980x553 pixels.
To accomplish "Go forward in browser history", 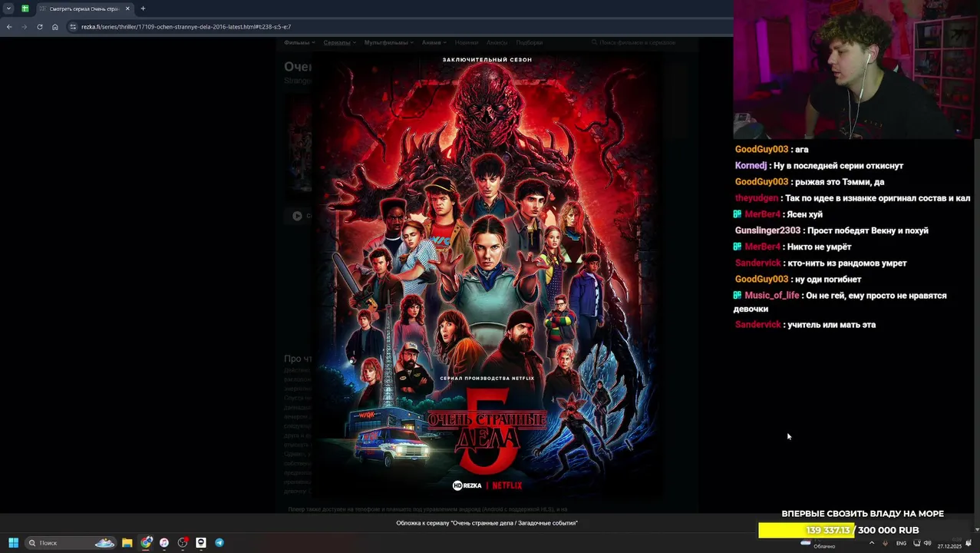I will [x=24, y=27].
